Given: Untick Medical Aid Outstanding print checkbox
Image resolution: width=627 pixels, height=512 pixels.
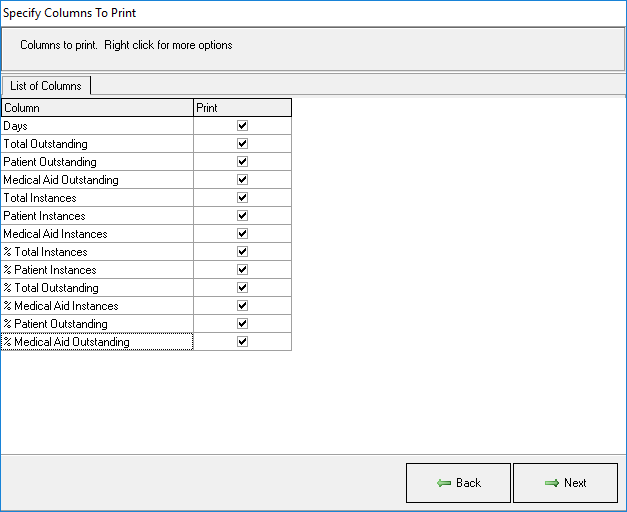Looking at the screenshot, I should point(242,180).
